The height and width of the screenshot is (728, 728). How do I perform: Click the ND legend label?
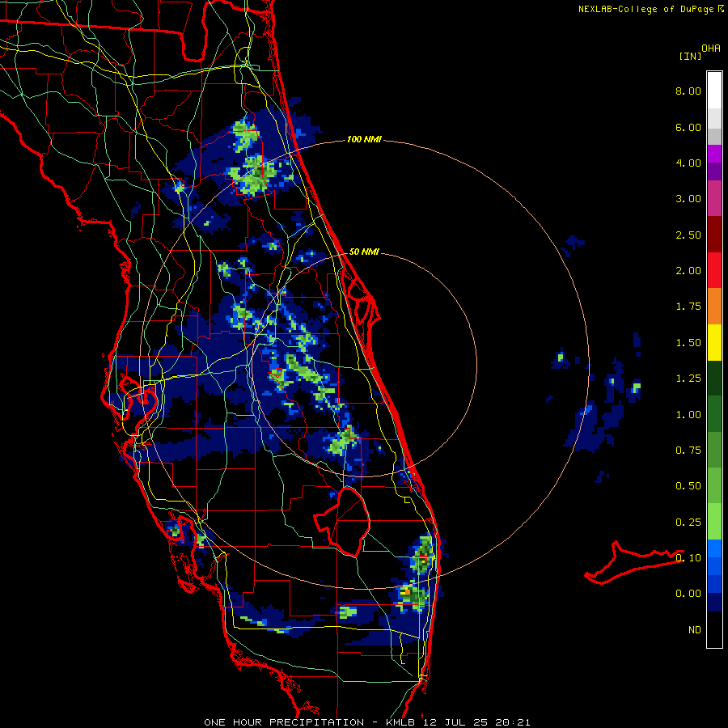pos(695,630)
